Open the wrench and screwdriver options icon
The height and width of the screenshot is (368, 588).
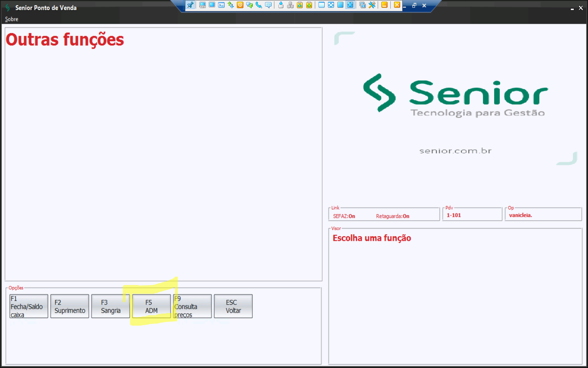pyautogui.click(x=372, y=5)
